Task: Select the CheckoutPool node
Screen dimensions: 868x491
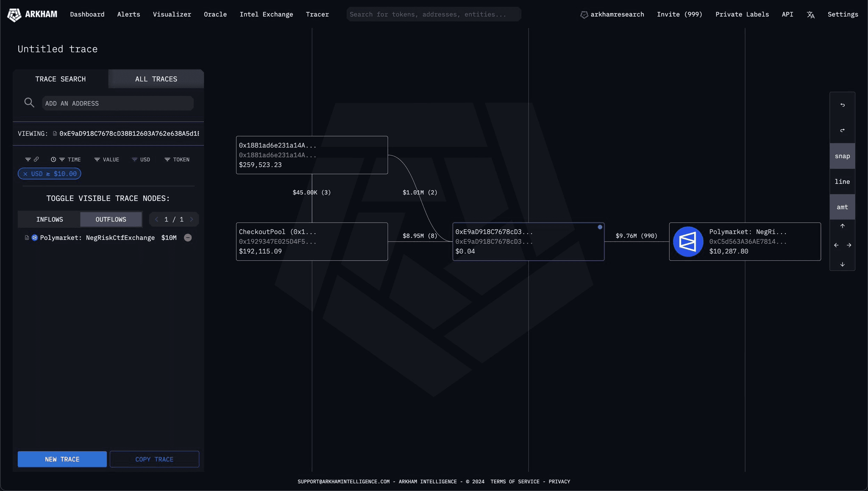Action: click(312, 241)
